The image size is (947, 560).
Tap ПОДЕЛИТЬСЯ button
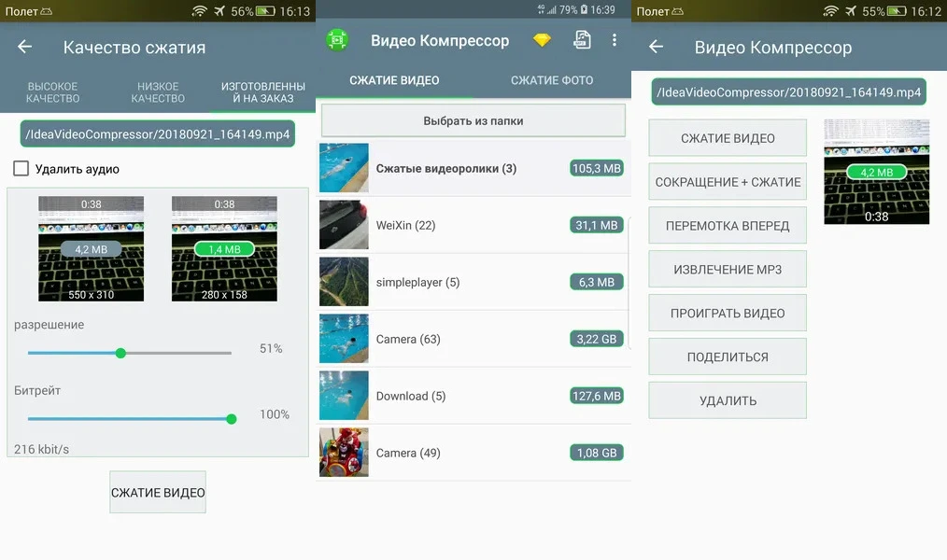pos(728,357)
